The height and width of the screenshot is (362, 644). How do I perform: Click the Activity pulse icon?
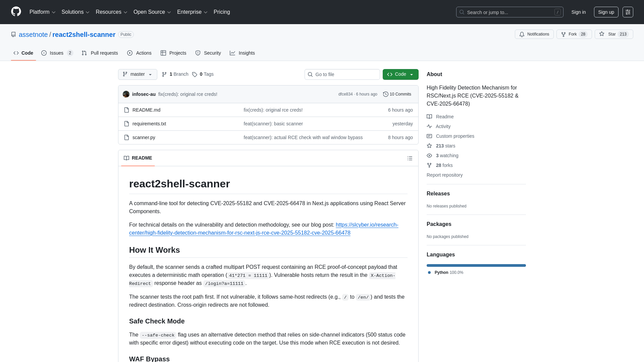click(429, 126)
